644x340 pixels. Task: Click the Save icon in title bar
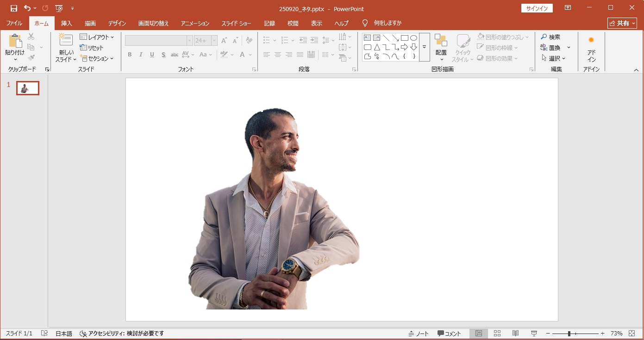tap(14, 8)
